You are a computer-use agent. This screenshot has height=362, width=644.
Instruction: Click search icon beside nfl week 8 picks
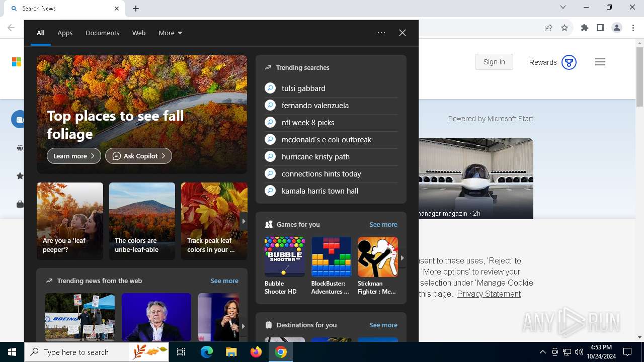coord(270,122)
